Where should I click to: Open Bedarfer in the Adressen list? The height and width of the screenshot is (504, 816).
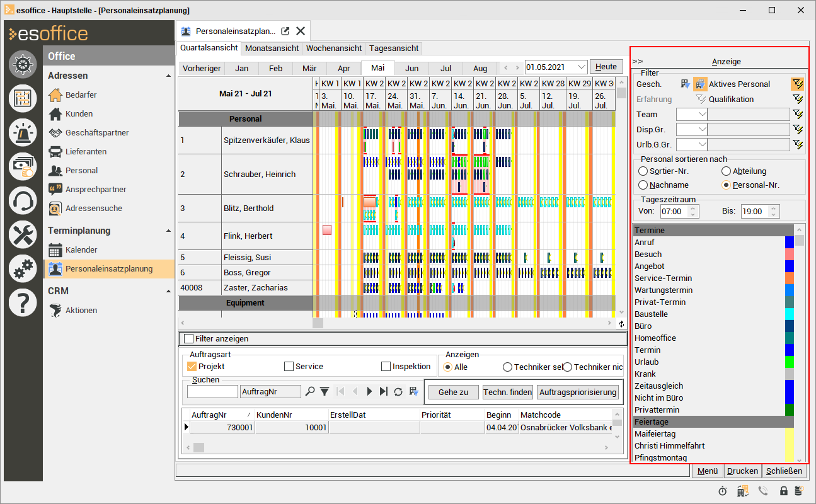pos(81,94)
